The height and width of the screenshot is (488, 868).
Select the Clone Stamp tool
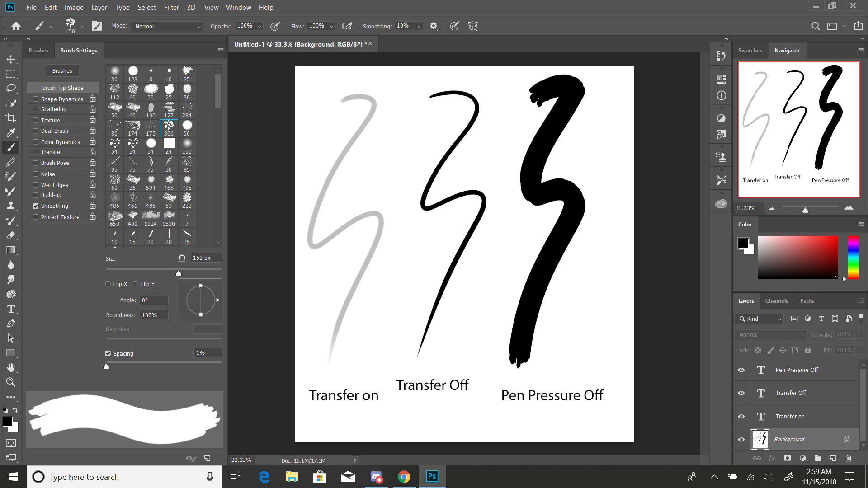click(x=11, y=206)
